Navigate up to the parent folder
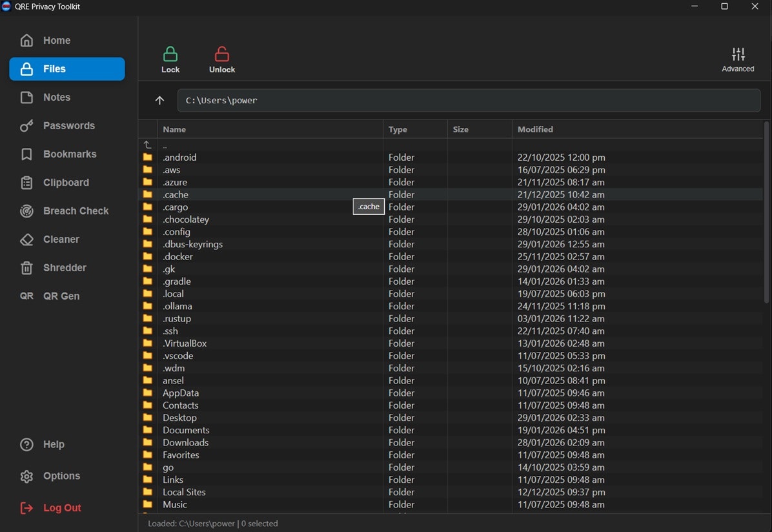 coord(159,100)
